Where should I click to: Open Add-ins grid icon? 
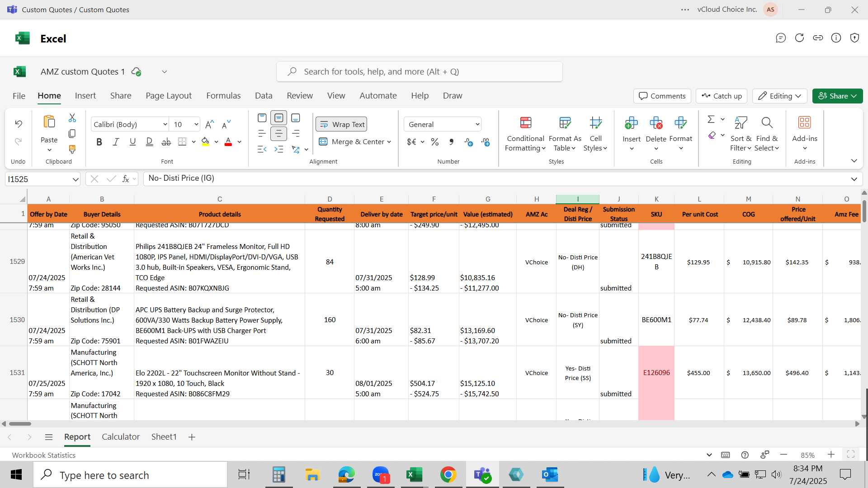[805, 122]
